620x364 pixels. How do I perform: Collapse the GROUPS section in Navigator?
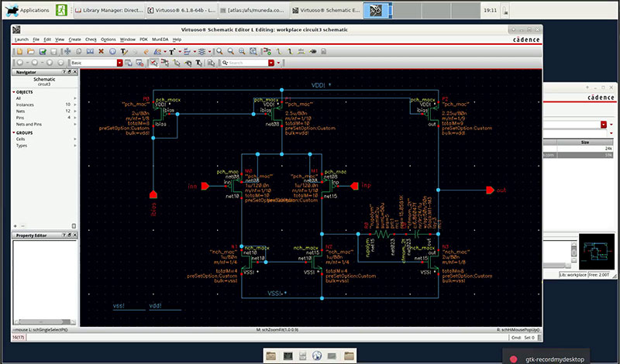coord(14,132)
